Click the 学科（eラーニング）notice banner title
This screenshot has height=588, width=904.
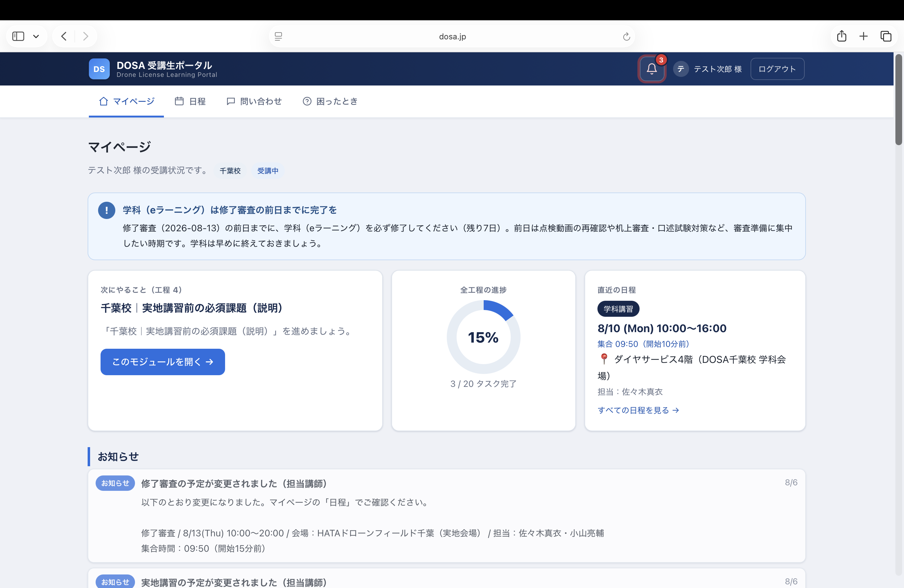(230, 210)
